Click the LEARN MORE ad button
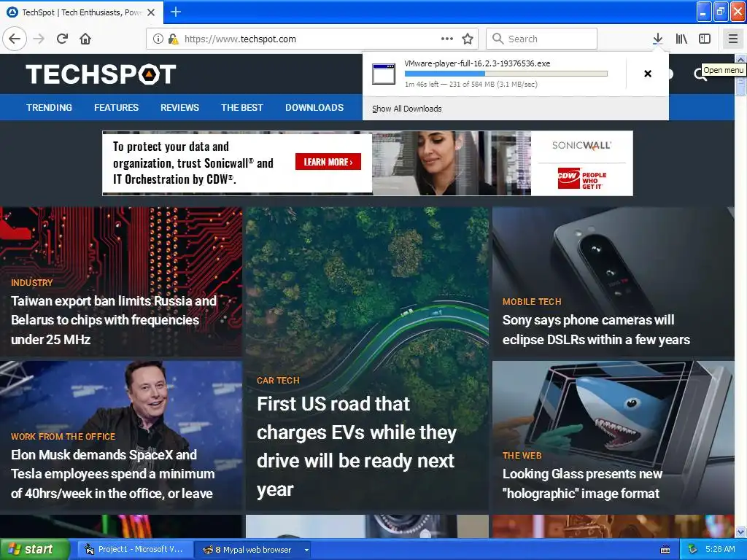Screen dimensions: 747x560 [328, 162]
